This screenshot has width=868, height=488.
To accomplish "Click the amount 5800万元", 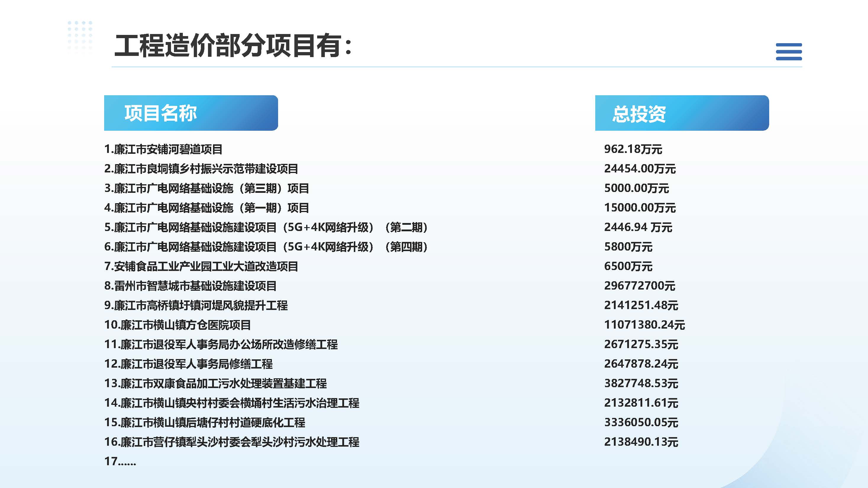I will (x=628, y=247).
